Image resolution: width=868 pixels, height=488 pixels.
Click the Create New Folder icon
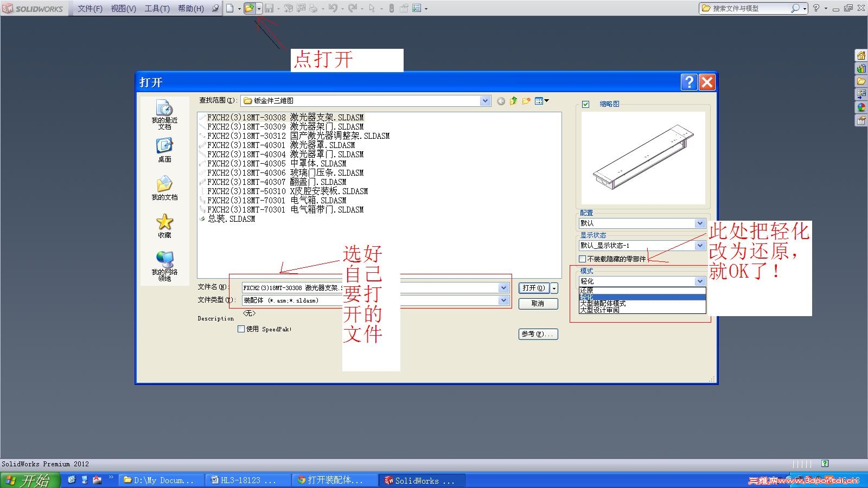[526, 101]
